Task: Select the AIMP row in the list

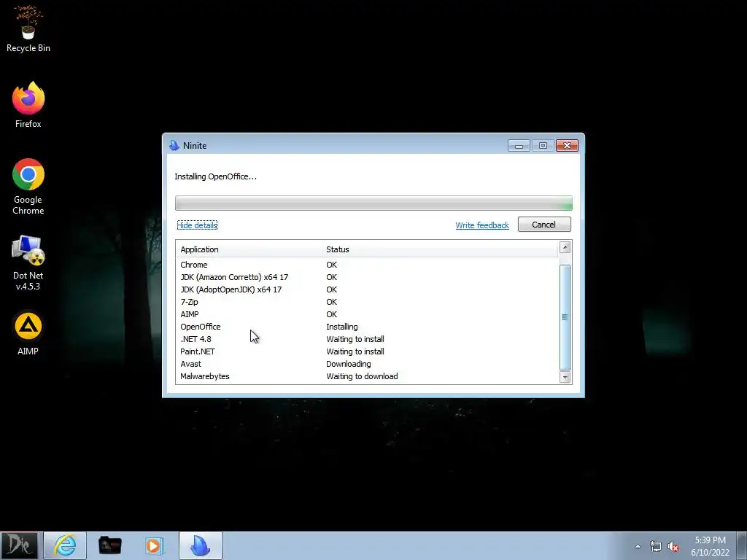Action: pyautogui.click(x=367, y=314)
